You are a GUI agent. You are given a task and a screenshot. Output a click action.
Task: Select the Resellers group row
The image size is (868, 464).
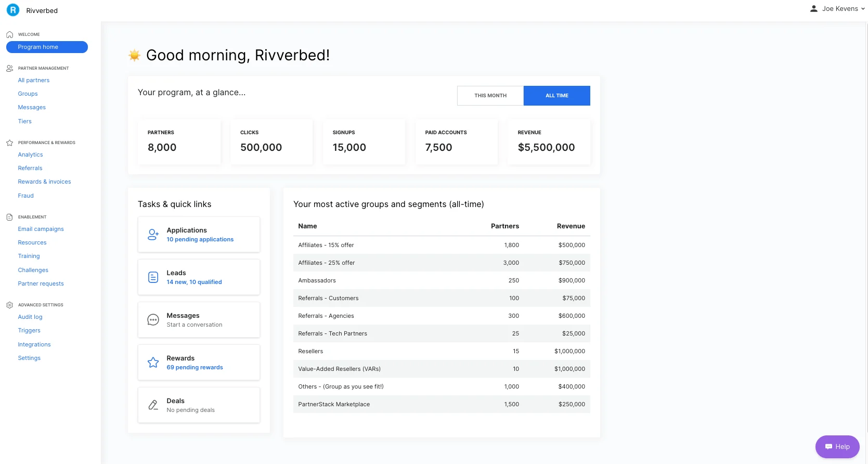pyautogui.click(x=442, y=351)
